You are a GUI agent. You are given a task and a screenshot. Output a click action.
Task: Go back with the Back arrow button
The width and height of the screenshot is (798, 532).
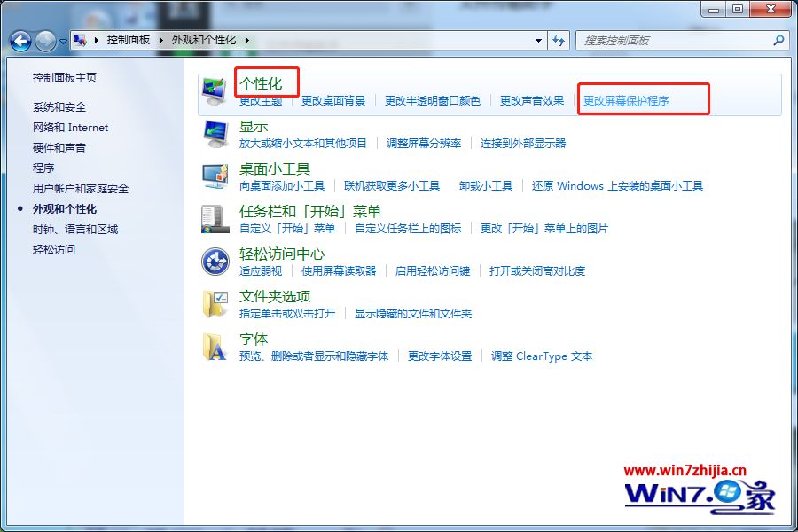[x=21, y=41]
